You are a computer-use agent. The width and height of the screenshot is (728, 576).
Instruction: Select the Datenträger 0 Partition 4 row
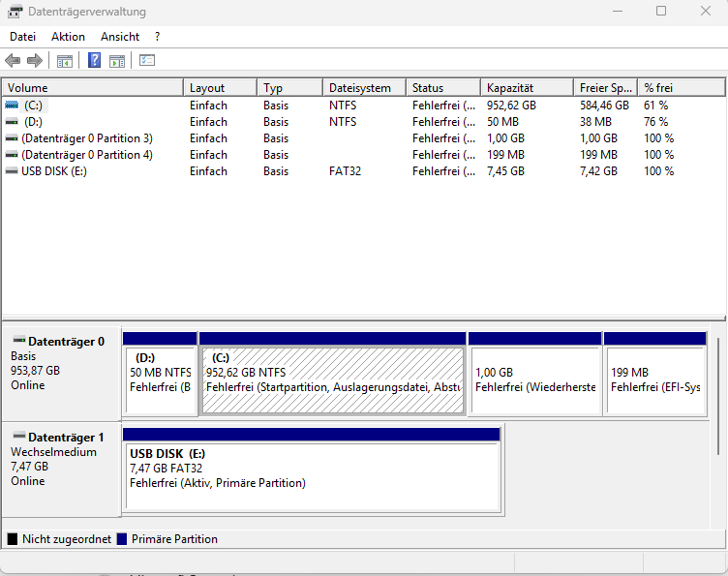[364, 155]
